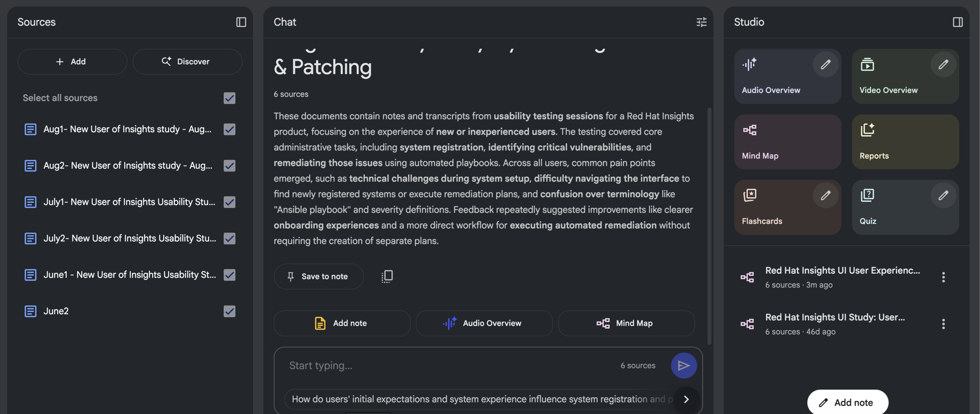Screen dimensions: 980x414
Task: Toggle the Select all sources checkbox
Action: 229,98
